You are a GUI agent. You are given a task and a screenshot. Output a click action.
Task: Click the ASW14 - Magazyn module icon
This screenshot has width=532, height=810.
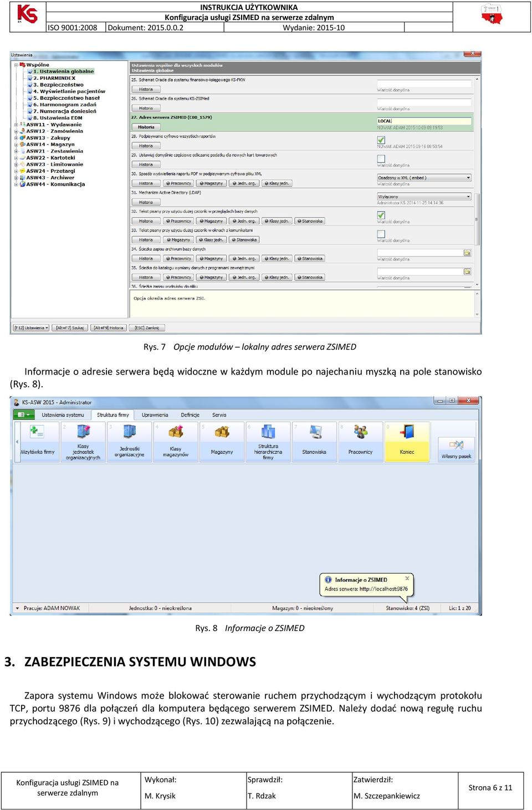(x=23, y=145)
